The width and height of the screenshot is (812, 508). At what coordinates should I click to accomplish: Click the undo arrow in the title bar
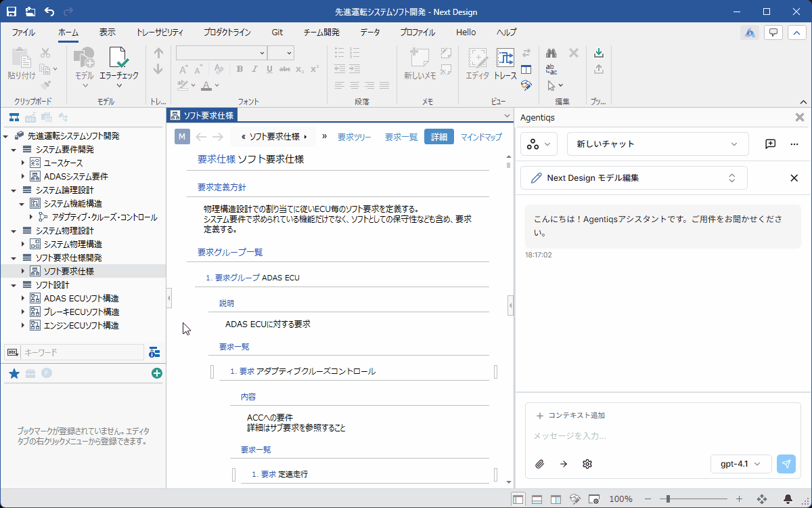coord(49,12)
